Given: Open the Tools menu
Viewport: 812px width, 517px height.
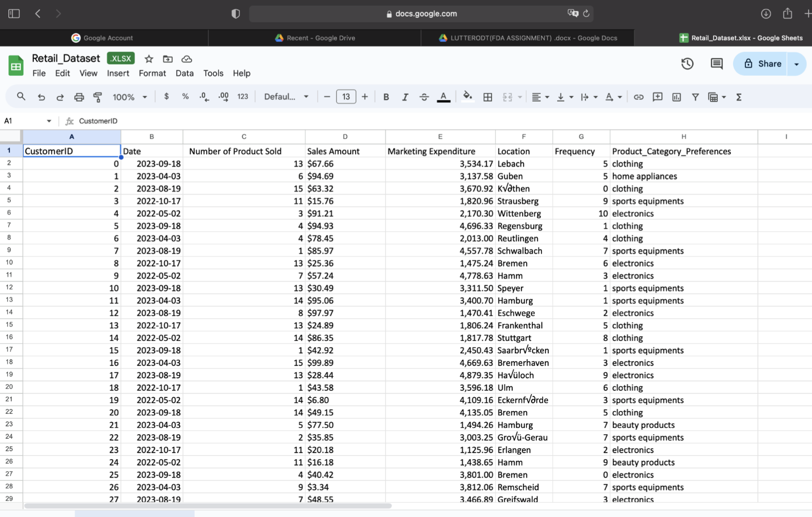Looking at the screenshot, I should [213, 73].
